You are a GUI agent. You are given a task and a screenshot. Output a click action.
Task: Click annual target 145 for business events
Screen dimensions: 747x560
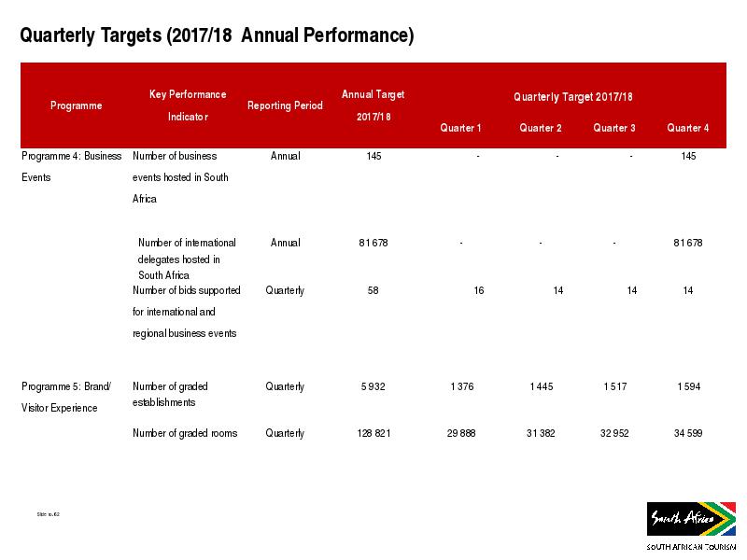[374, 156]
